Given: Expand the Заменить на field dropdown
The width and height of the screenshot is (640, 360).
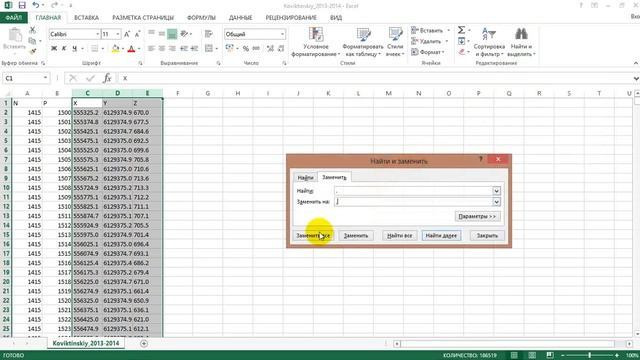Looking at the screenshot, I should 496,202.
